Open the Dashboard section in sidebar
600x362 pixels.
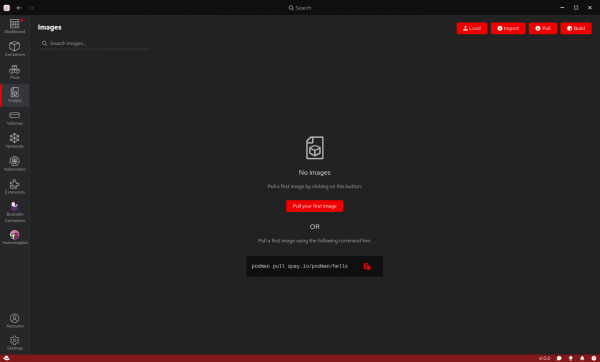tap(15, 26)
